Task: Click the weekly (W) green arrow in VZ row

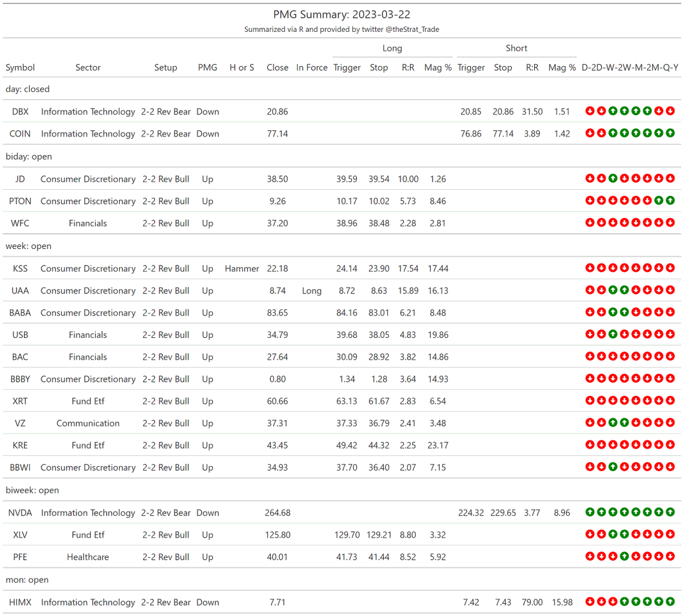Action: pos(613,422)
